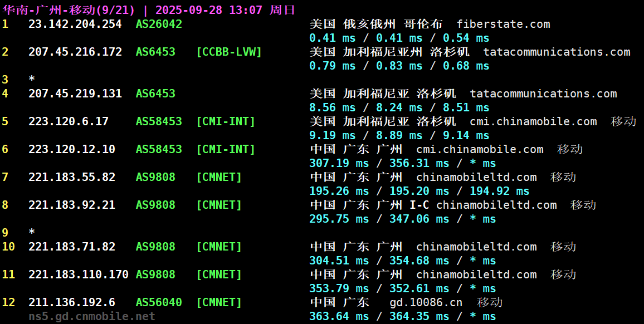Click location 美国 俄亥俄州 哥伦布

[376, 24]
